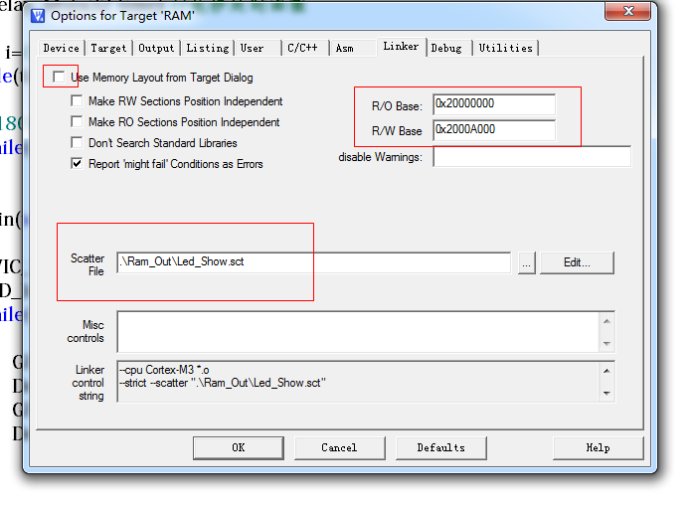
Task: Browse for scatter file with ... button
Action: [527, 263]
